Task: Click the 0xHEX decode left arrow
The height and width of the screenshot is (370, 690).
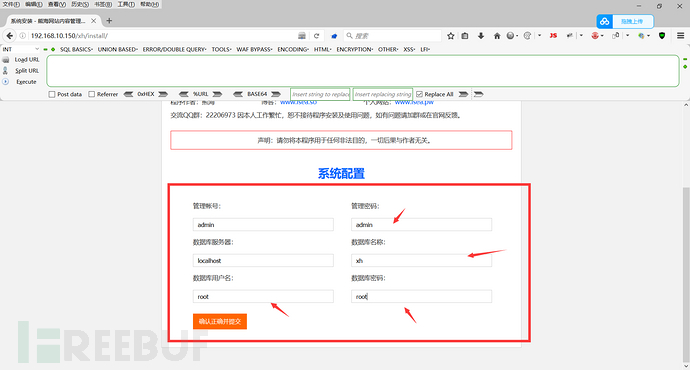Action: [x=128, y=94]
